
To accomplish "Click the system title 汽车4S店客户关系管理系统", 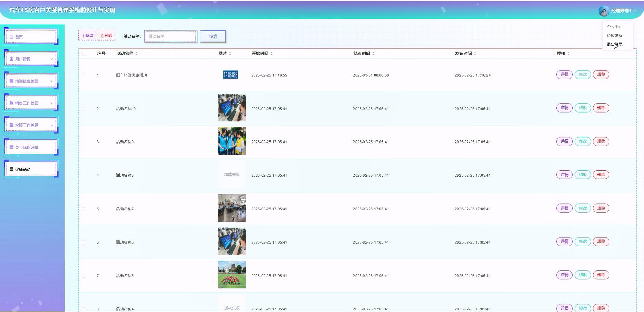I will coord(62,10).
